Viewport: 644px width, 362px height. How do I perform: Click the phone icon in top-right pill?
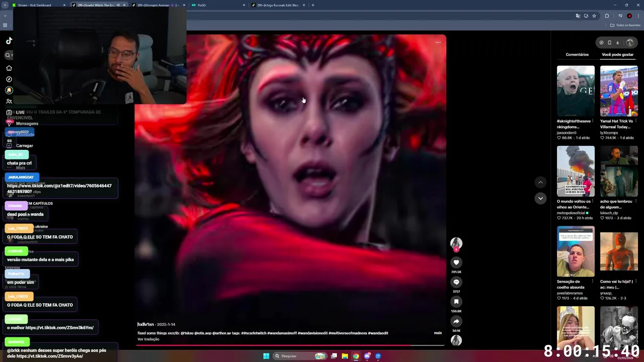[609, 43]
